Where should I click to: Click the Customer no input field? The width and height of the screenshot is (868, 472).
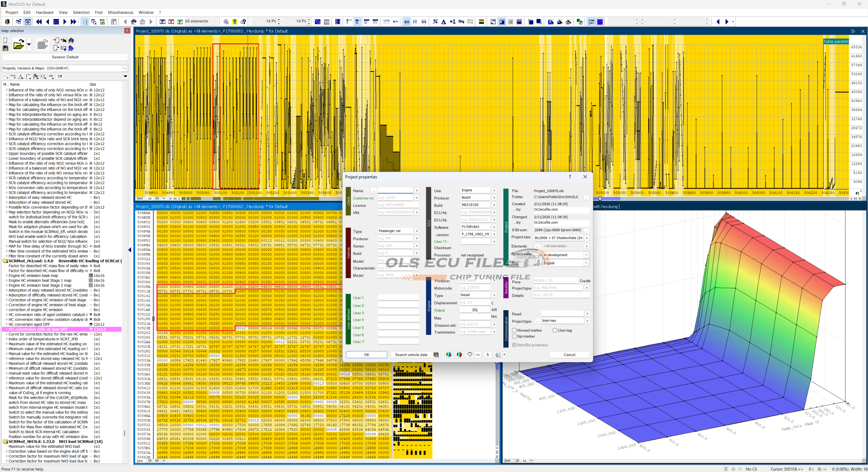395,198
